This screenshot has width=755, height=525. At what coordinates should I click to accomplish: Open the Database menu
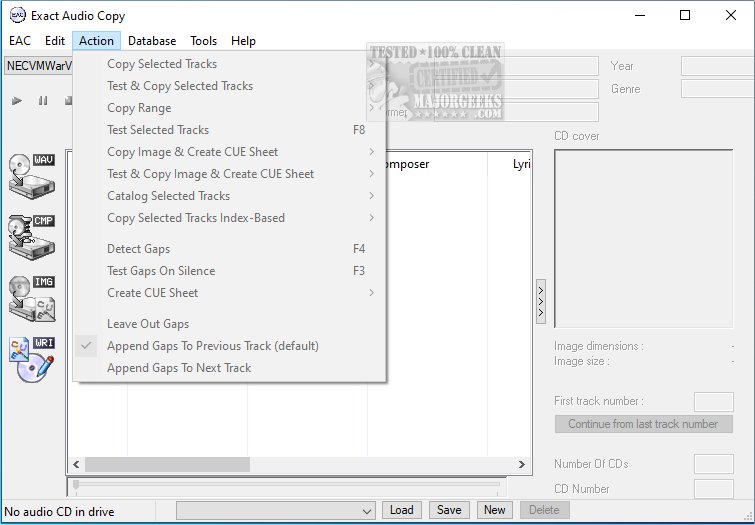click(x=152, y=41)
